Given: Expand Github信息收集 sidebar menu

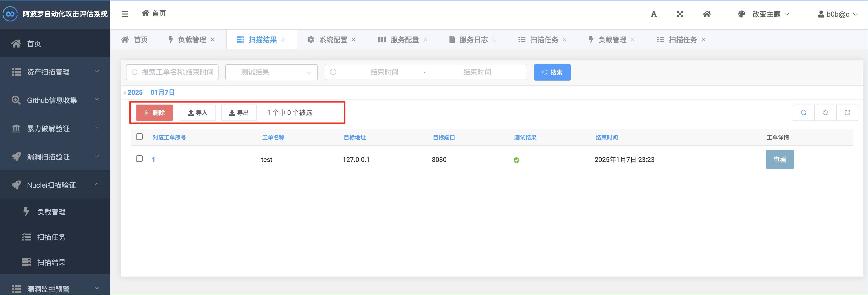Looking at the screenshot, I should (x=55, y=100).
